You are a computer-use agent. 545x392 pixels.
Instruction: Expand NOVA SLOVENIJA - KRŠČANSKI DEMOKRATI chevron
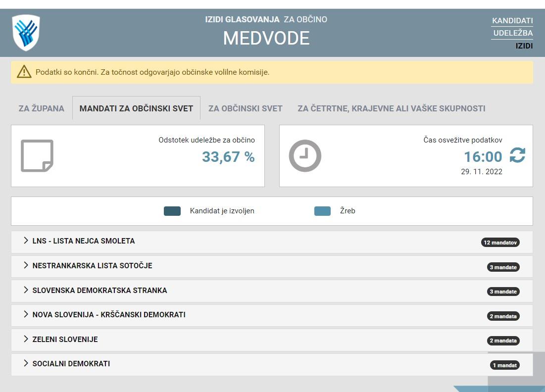pos(26,314)
